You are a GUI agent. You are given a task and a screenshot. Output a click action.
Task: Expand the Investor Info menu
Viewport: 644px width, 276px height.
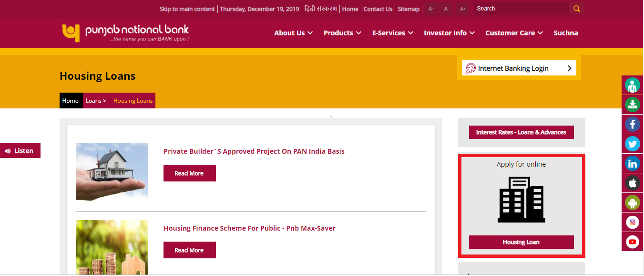pos(450,33)
